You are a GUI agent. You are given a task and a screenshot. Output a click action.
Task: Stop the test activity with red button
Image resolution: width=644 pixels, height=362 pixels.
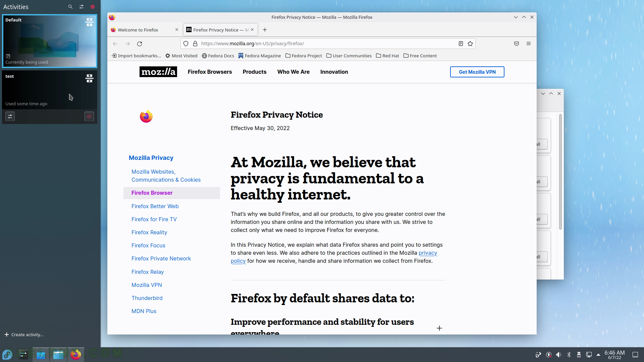(x=89, y=117)
